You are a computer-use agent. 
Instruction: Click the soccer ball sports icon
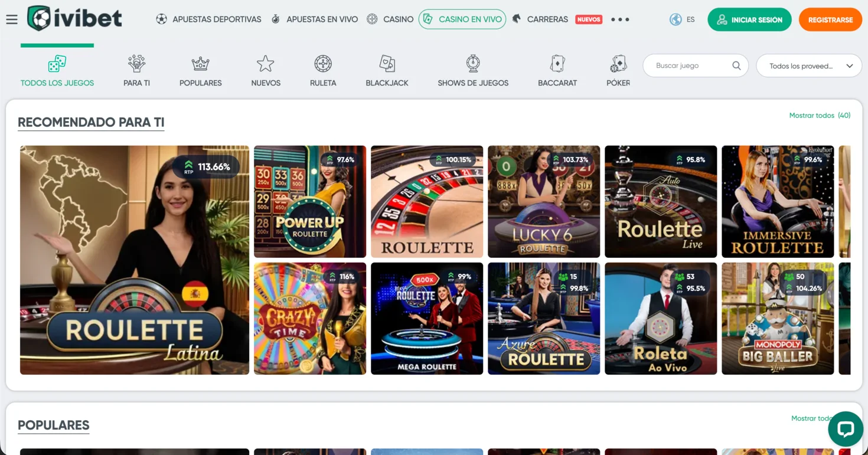tap(161, 19)
